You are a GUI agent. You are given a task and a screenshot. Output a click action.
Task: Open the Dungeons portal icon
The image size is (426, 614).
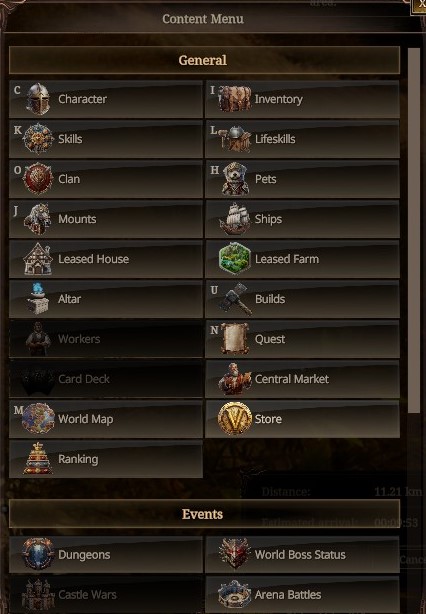(38, 554)
